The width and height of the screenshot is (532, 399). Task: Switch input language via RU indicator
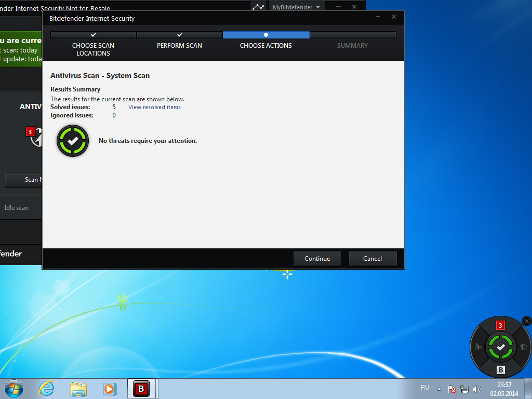(x=425, y=388)
